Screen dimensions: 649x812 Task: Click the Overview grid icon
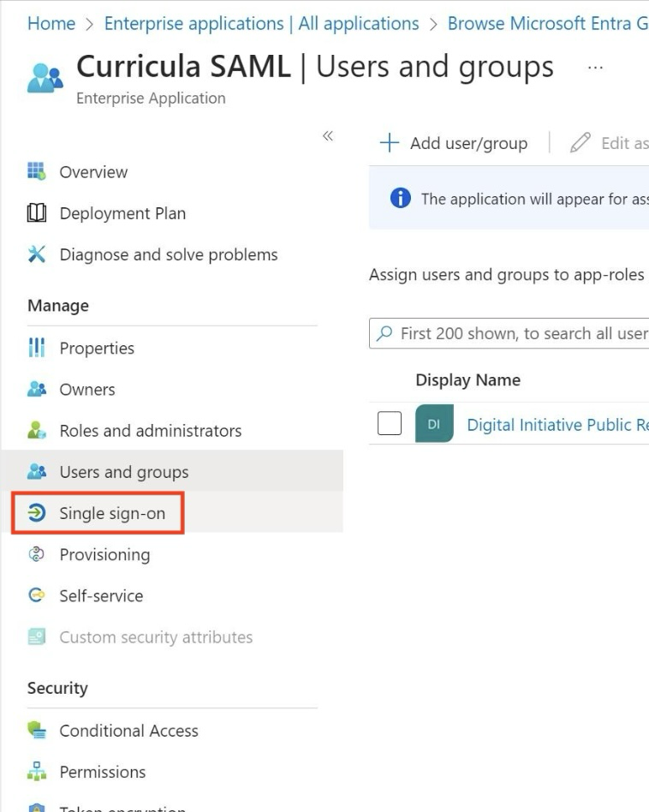[36, 171]
